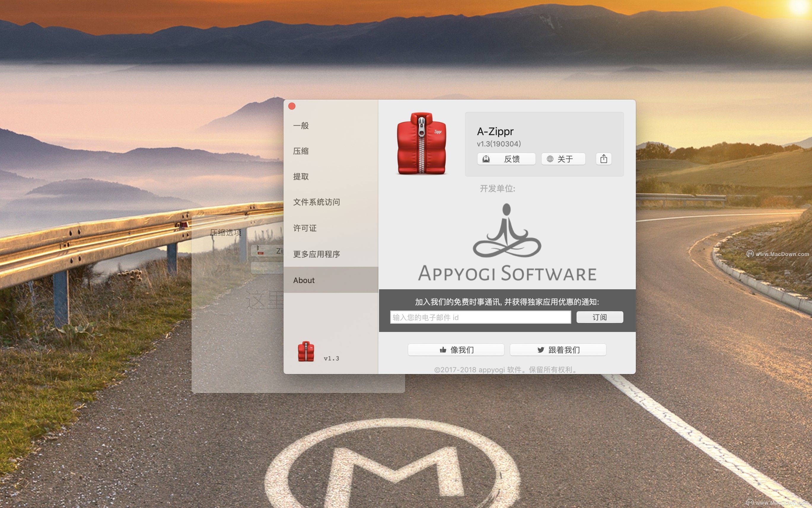Click the 跟着我们 Twitter follow button
This screenshot has width=812, height=508.
pos(558,350)
